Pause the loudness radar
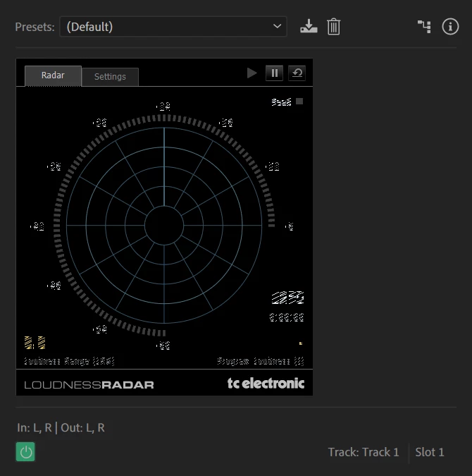The image size is (472, 476). click(x=274, y=73)
